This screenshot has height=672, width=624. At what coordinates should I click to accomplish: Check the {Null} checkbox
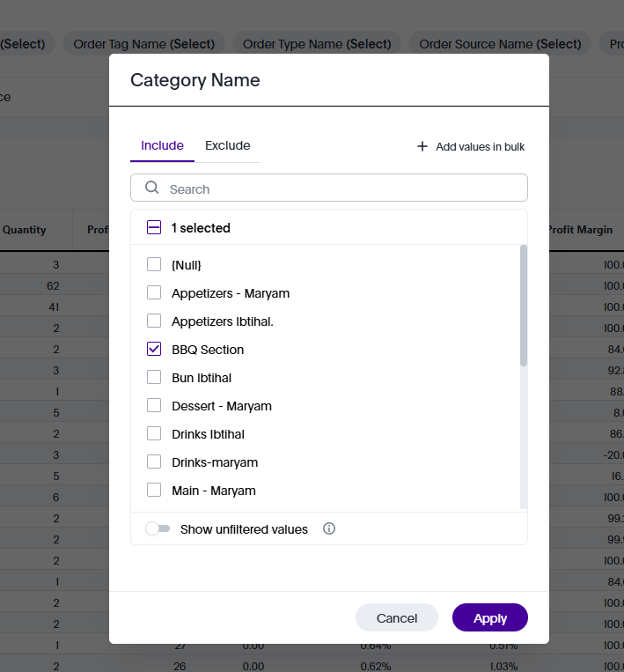coord(154,265)
